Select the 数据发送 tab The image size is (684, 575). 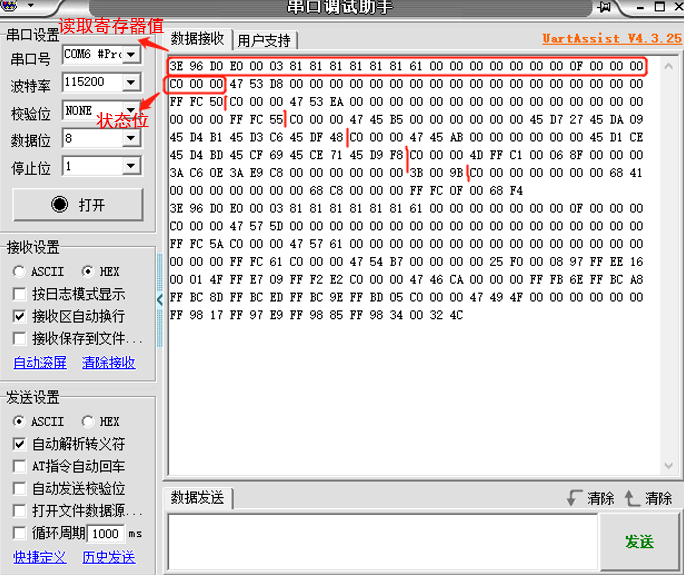coord(198,498)
